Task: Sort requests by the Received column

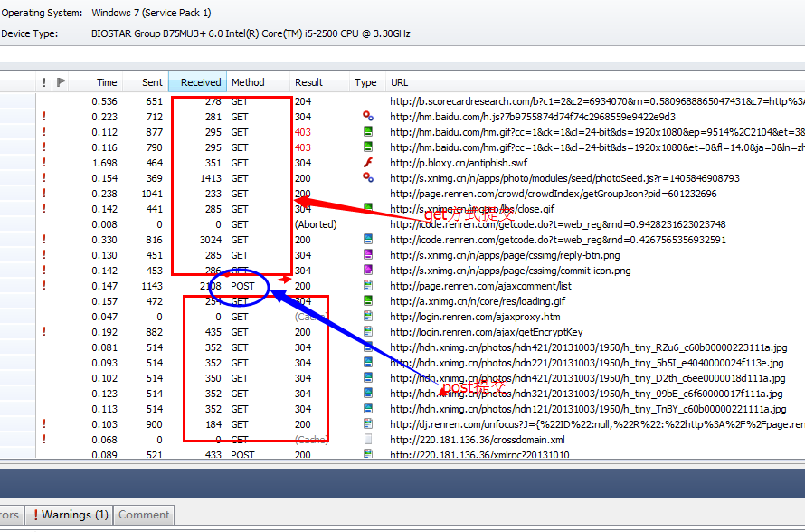Action: point(198,82)
